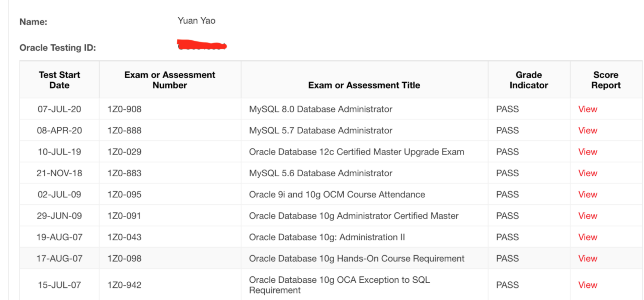Open View link for exam 1Z0-888

[x=587, y=131]
